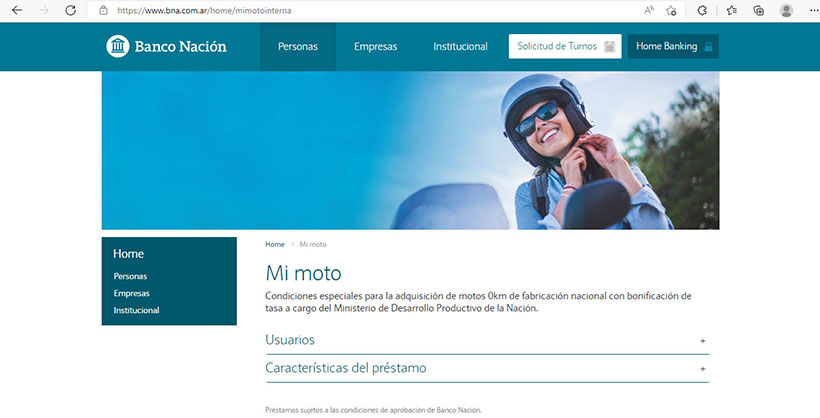
Task: Open Home Banking button
Action: (673, 46)
